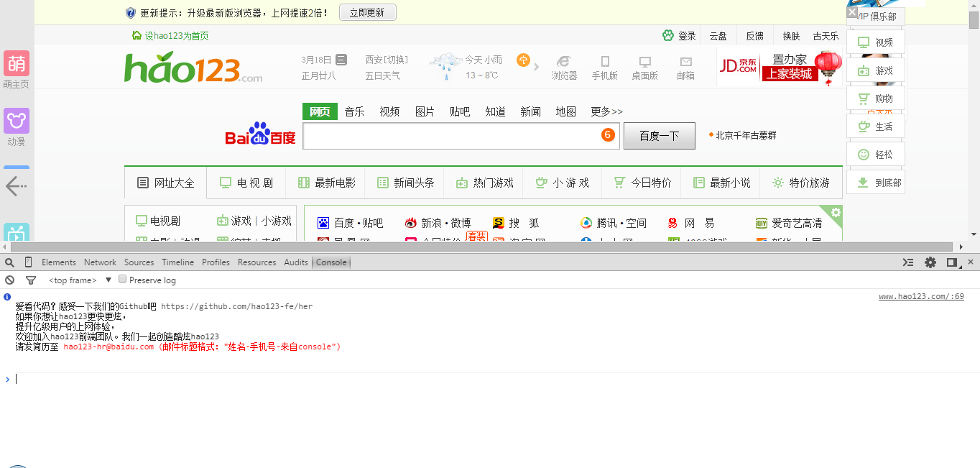Open the 购物 floating panel item
This screenshot has height=468, width=980.
875,98
